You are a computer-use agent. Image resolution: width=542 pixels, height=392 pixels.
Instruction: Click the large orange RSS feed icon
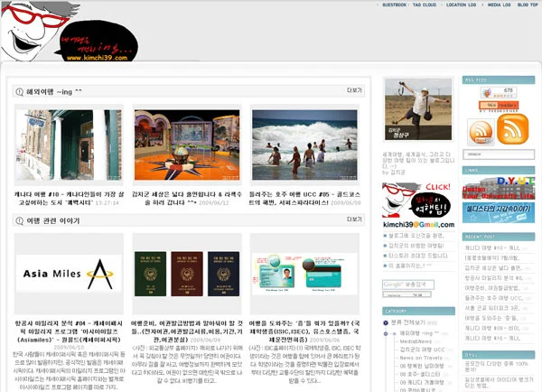coord(512,130)
